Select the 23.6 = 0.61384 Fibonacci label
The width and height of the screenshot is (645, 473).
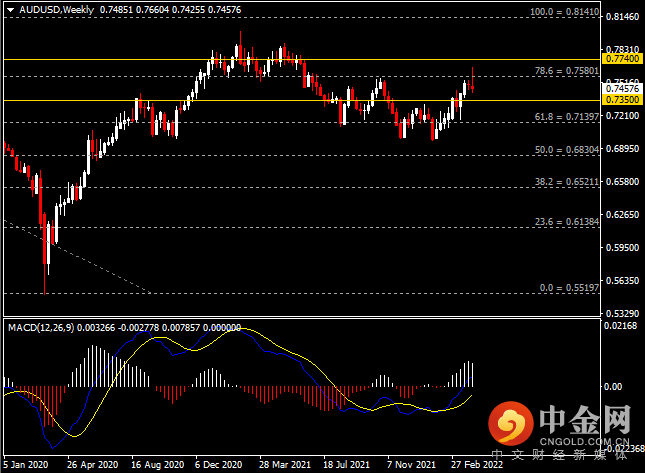566,222
